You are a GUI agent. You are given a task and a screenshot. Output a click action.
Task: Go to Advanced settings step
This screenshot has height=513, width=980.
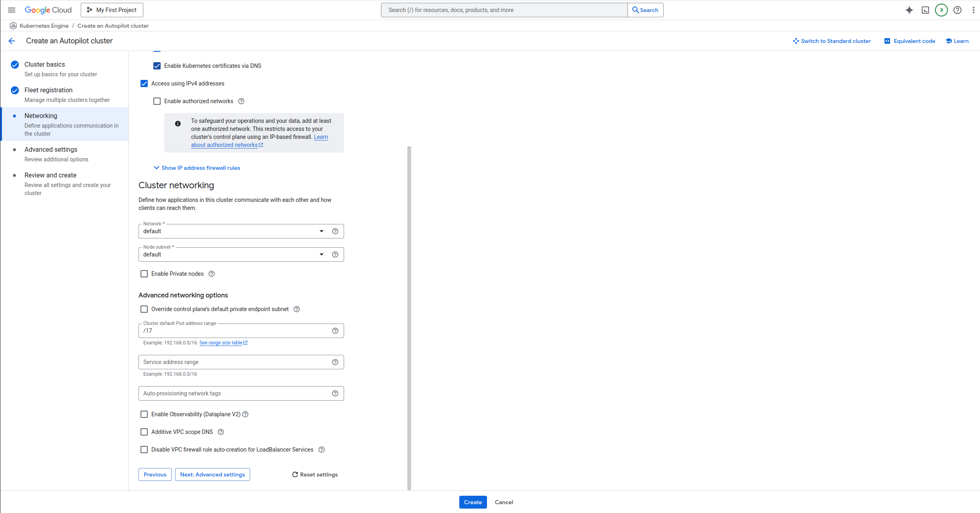point(51,149)
